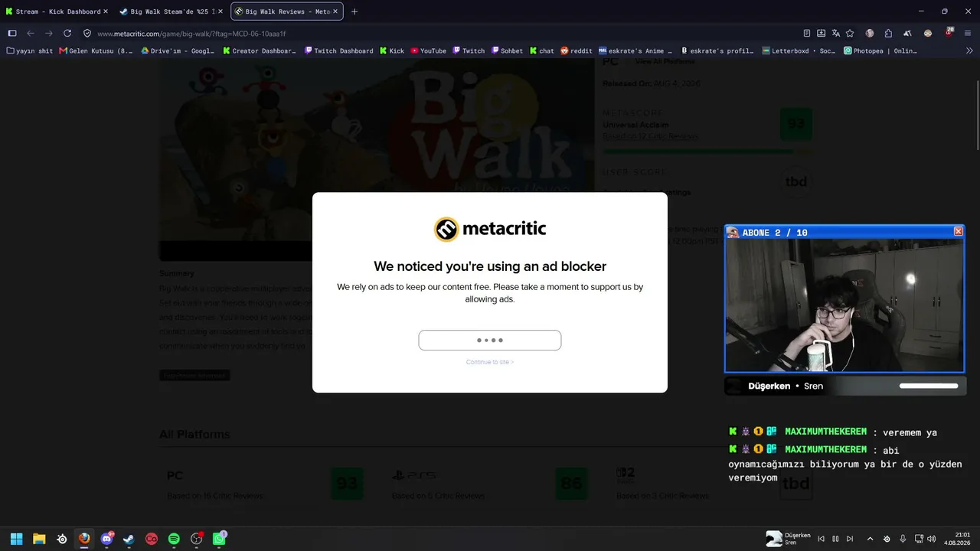Skip to previous track in taskbar media controls
Image resolution: width=980 pixels, height=551 pixels.
coord(822,539)
